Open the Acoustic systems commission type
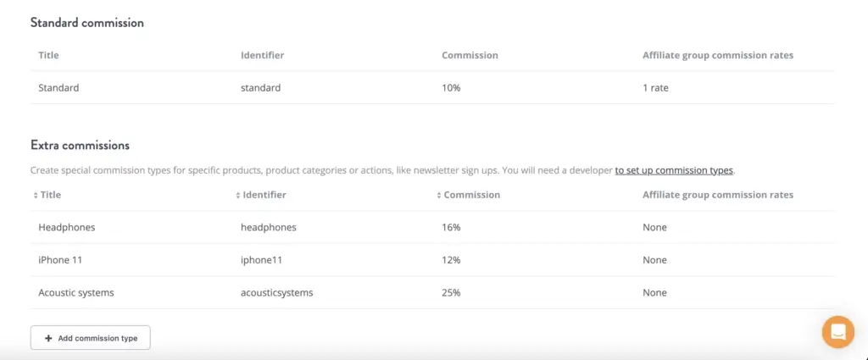 tap(76, 292)
